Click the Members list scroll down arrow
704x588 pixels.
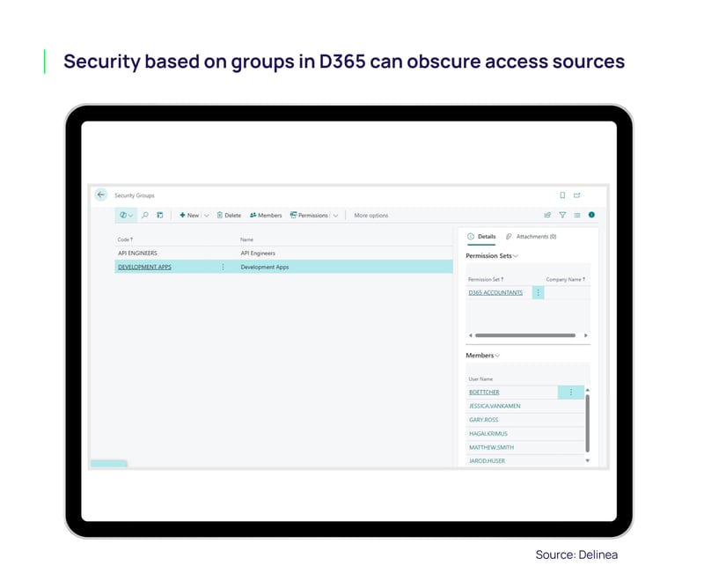(x=587, y=461)
